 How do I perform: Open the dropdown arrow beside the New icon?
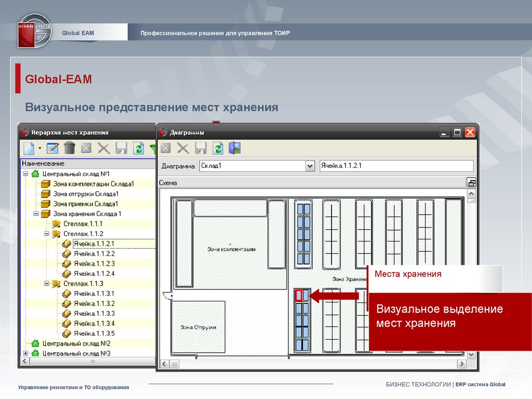(x=39, y=148)
